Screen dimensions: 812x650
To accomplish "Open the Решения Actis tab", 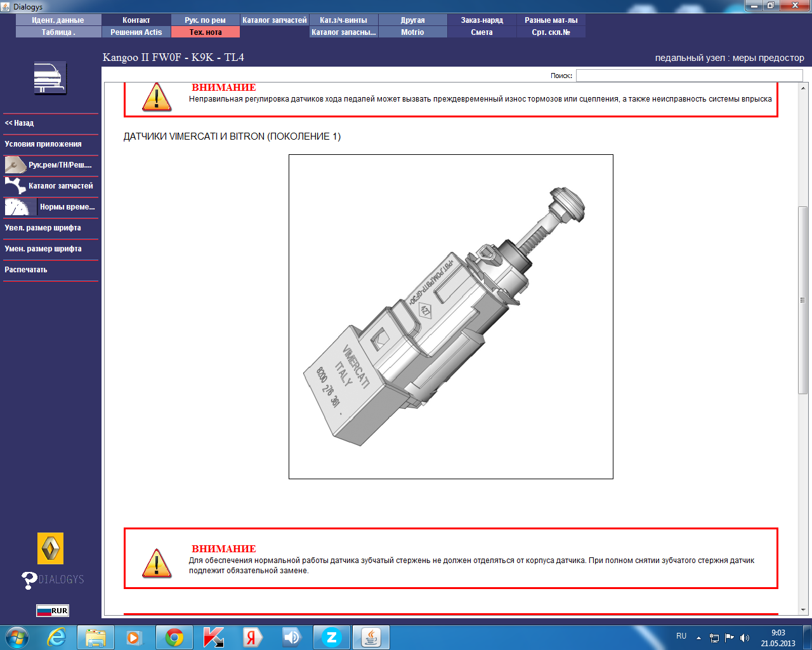I will coord(136,32).
